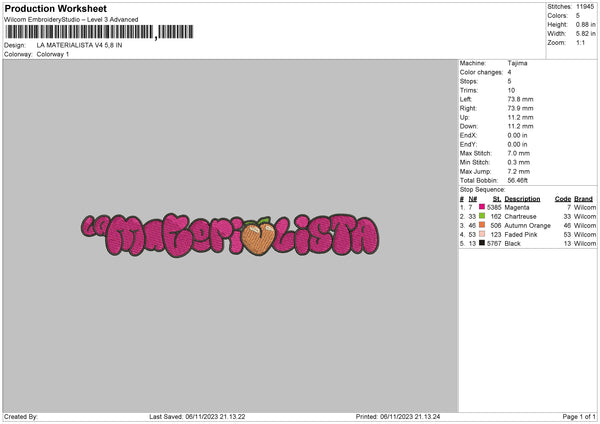
Task: Select the 'Production Worksheet' title
Action: pos(55,8)
